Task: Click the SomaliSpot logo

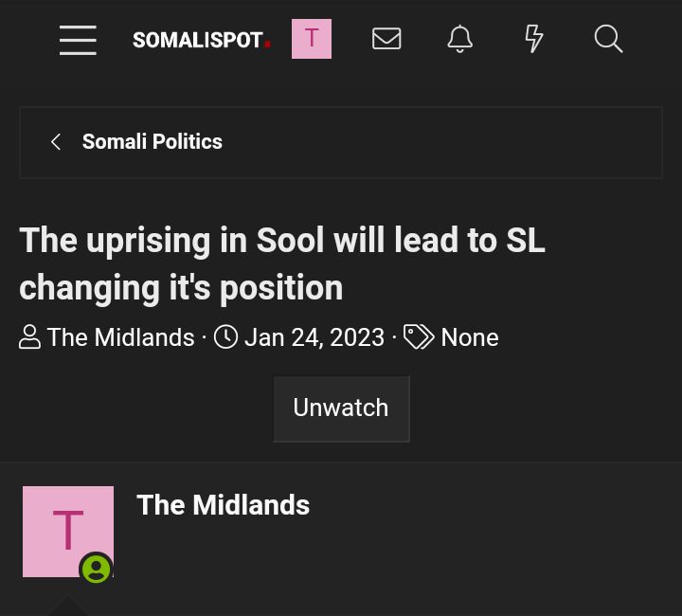Action: point(202,40)
